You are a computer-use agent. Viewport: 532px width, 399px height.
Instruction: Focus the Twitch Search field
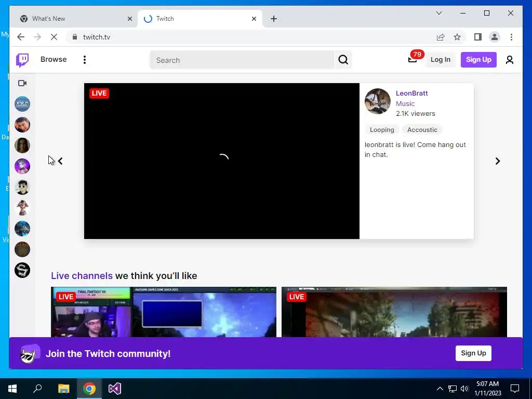tap(242, 60)
